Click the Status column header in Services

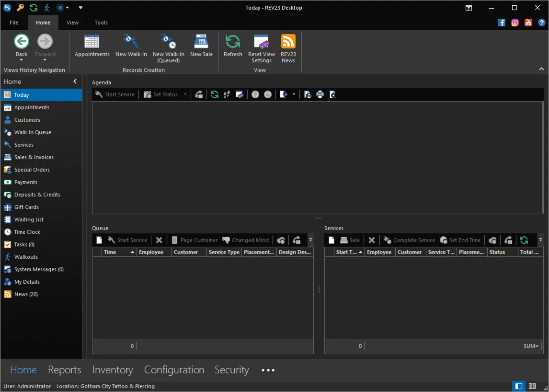(x=503, y=252)
